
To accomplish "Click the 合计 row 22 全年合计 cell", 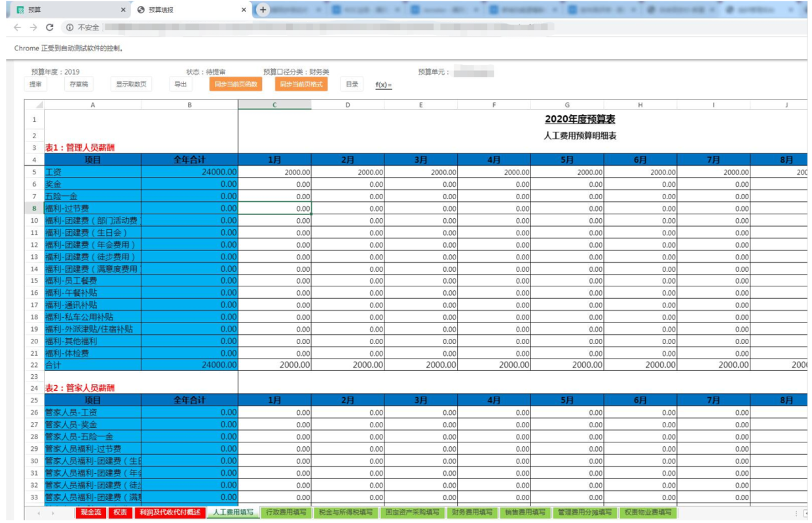I will pyautogui.click(x=190, y=365).
